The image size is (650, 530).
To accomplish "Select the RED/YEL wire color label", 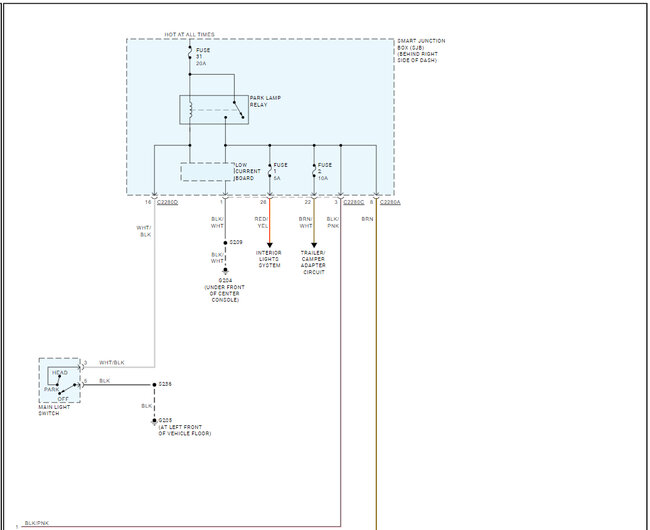I will [261, 222].
